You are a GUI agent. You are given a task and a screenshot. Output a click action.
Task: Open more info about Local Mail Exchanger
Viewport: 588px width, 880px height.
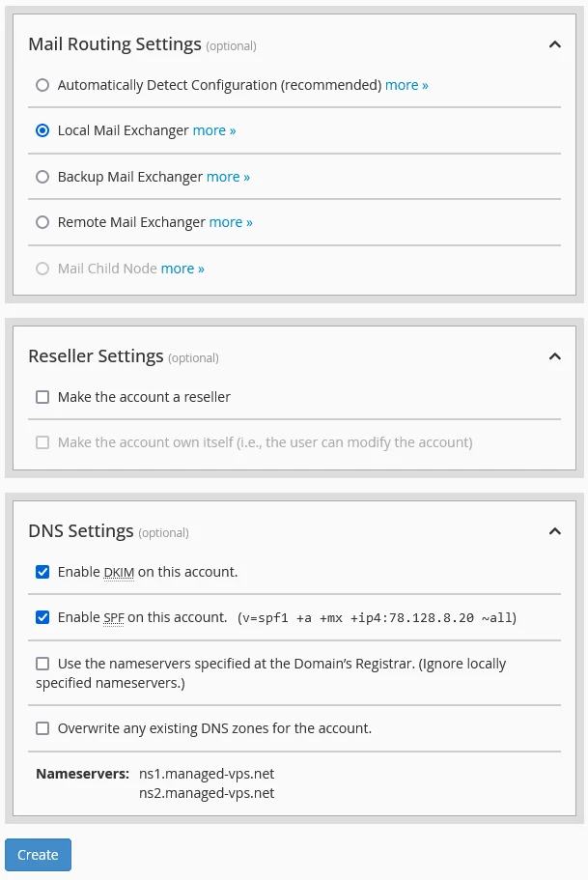click(214, 130)
